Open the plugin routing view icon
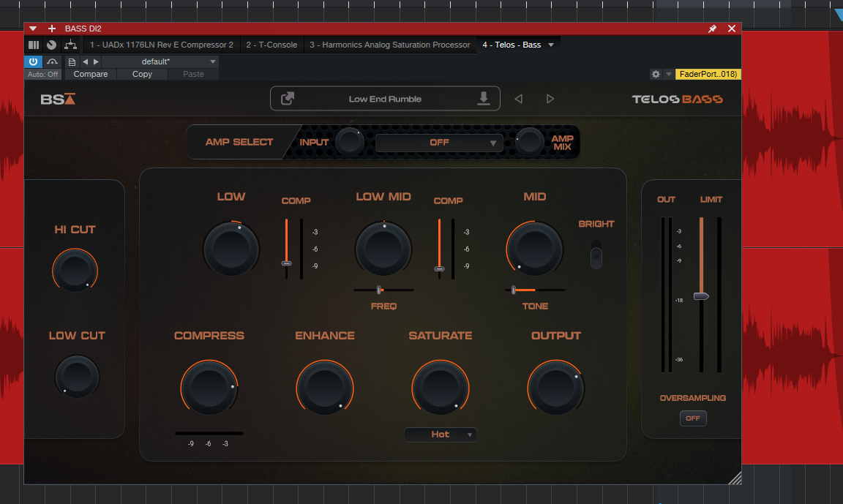 [x=71, y=45]
